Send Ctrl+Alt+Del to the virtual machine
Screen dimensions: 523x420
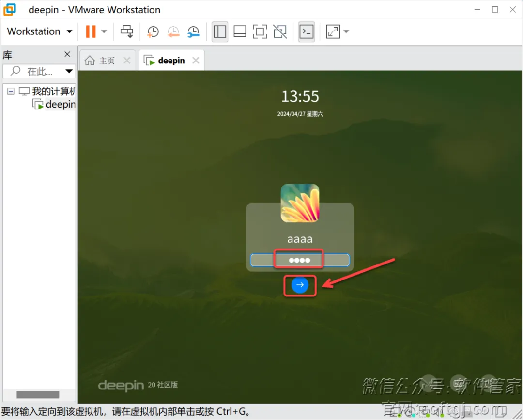127,31
